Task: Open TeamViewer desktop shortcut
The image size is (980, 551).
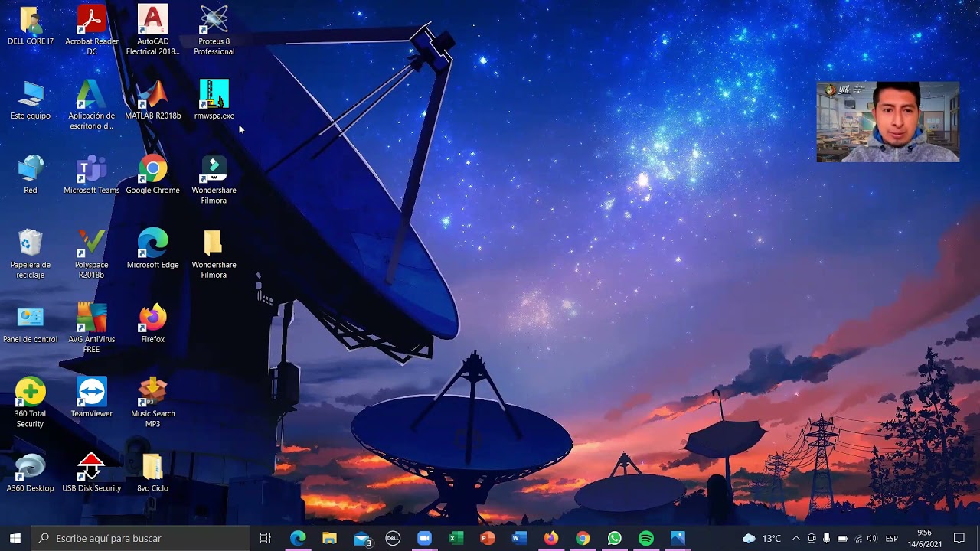Action: click(x=91, y=398)
